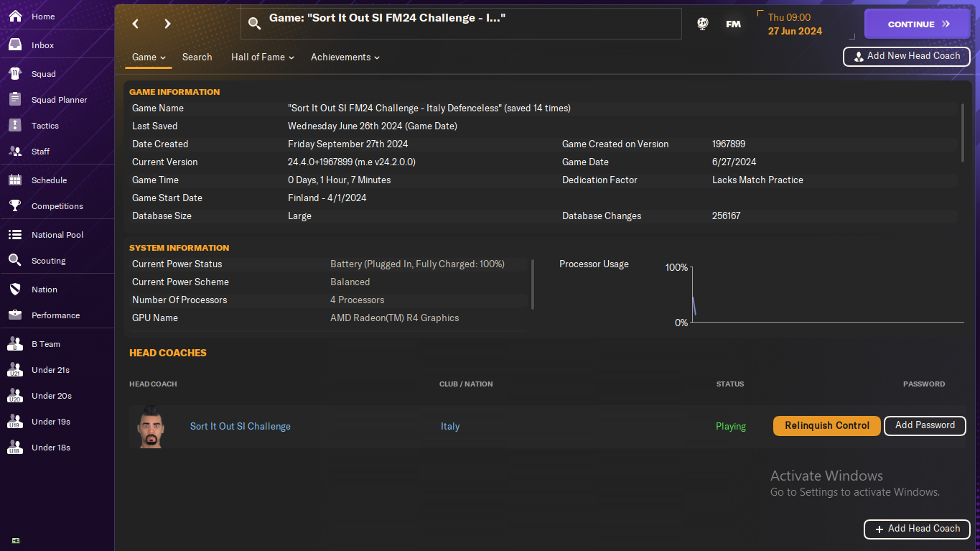Click the game title search field

point(461,24)
